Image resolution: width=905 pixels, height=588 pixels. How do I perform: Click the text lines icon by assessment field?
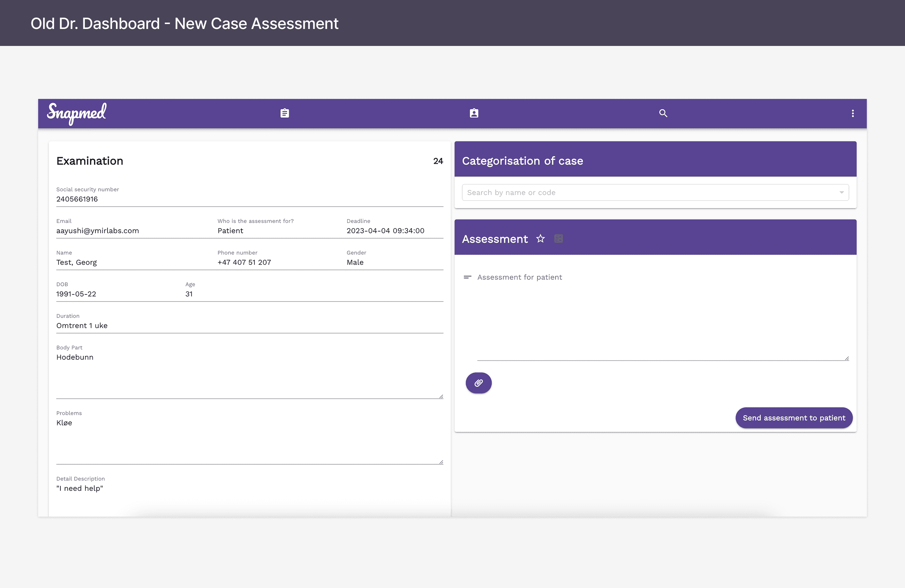[x=467, y=277]
